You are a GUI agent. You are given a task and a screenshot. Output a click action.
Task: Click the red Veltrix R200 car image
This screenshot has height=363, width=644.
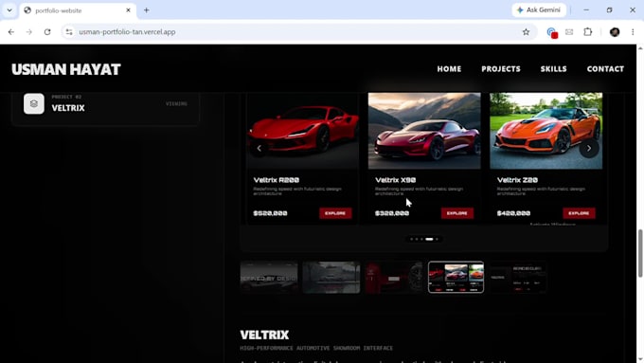point(303,131)
